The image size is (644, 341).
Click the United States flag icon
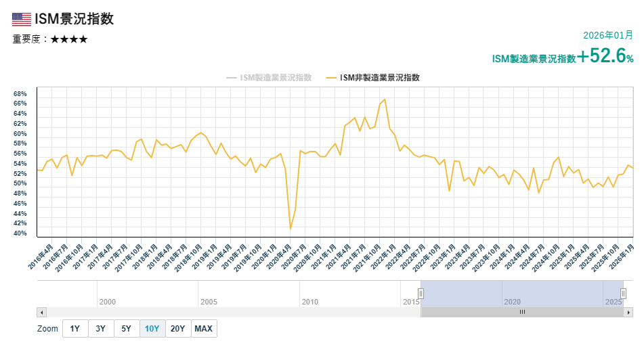(x=22, y=20)
